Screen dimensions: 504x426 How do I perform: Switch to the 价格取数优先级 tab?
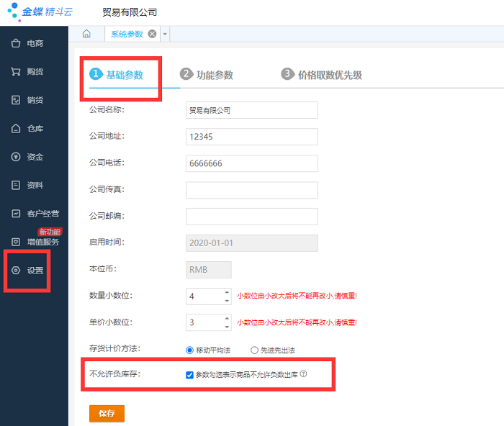click(x=321, y=75)
